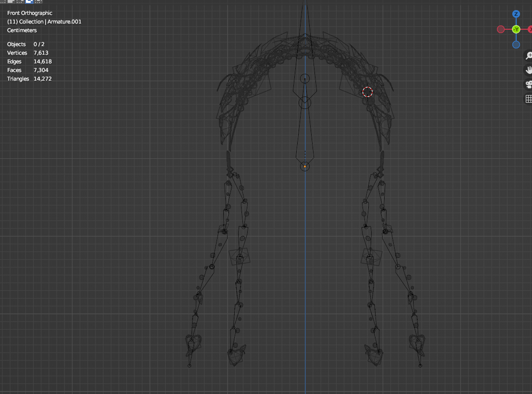
Task: Click the zoom magnifier viewport icon
Action: [x=529, y=56]
